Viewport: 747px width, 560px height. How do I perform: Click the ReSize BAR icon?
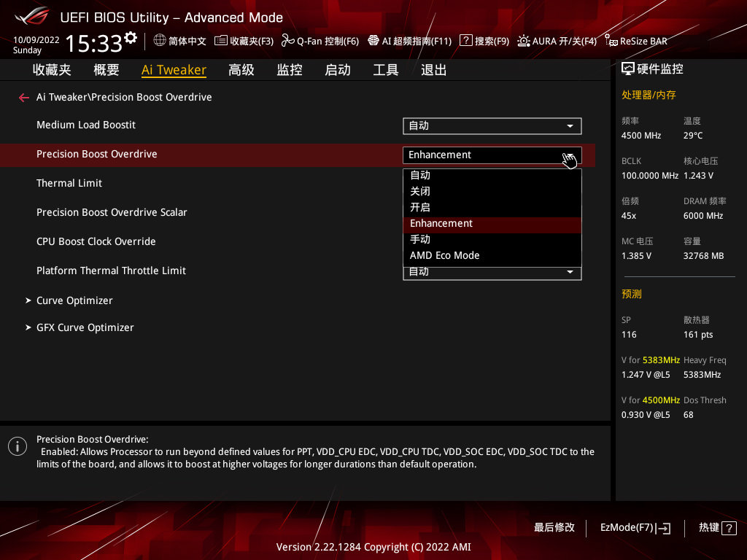pos(611,41)
